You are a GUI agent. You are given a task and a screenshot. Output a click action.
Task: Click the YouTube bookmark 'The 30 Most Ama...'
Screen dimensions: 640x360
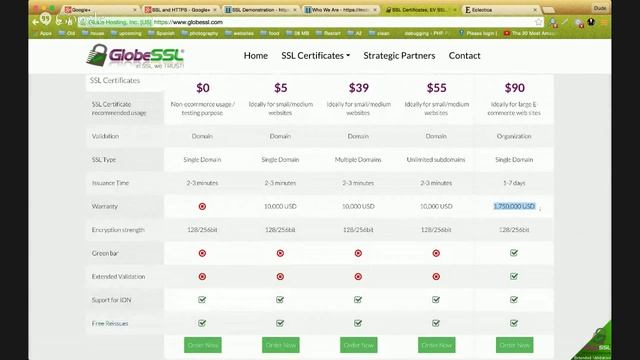point(529,33)
